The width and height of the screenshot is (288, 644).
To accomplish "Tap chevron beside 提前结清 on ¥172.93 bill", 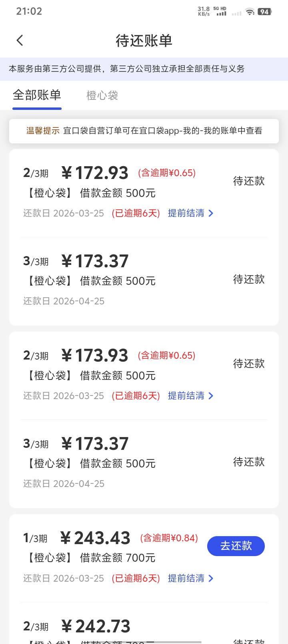I will click(x=211, y=214).
